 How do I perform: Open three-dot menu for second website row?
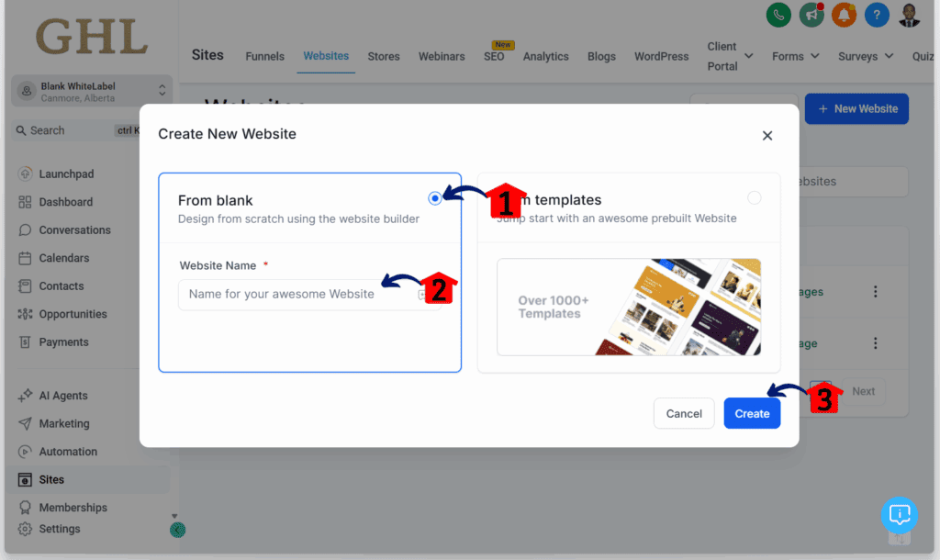point(875,343)
